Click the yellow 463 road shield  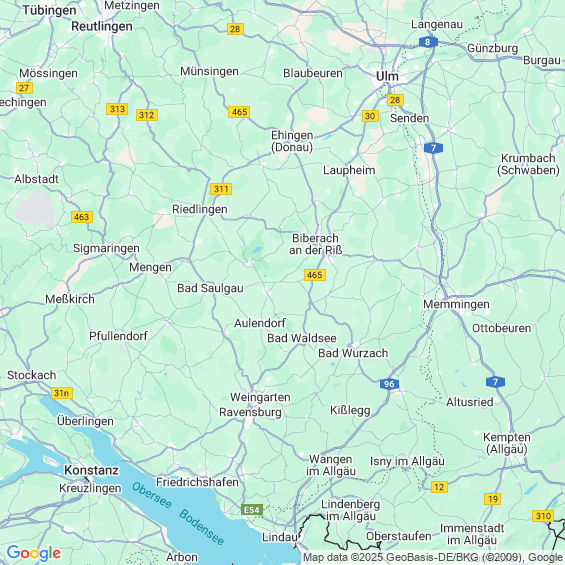[82, 217]
